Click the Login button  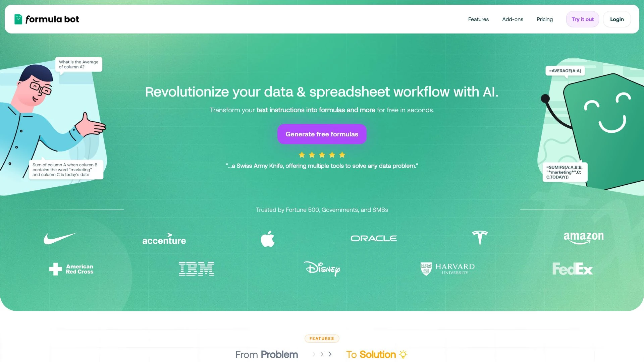pyautogui.click(x=617, y=19)
